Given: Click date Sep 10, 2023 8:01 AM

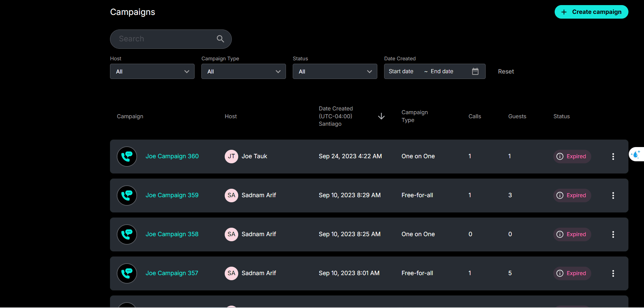Looking at the screenshot, I should point(349,273).
